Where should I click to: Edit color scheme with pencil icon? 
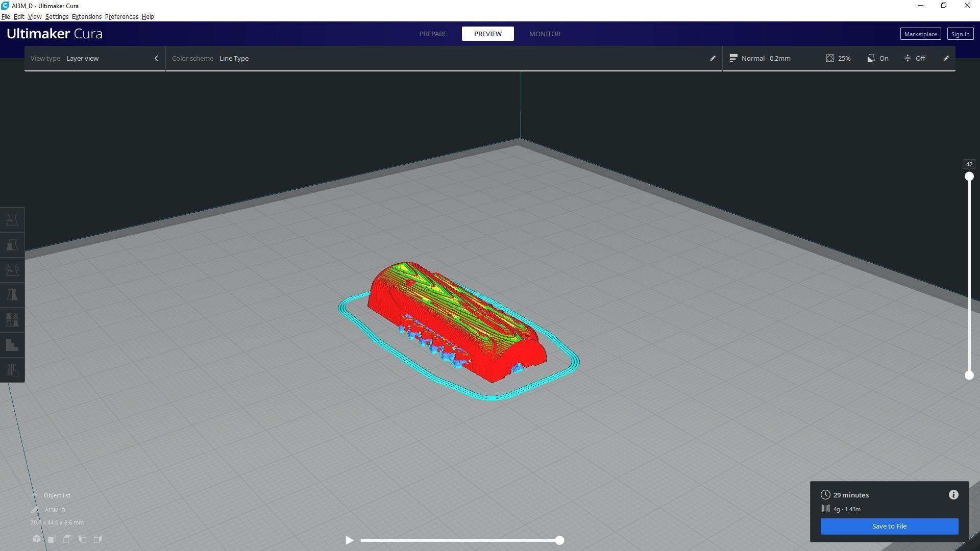tap(713, 58)
